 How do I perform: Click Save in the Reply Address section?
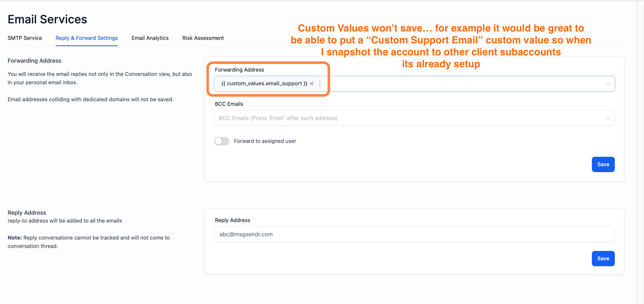coord(603,258)
